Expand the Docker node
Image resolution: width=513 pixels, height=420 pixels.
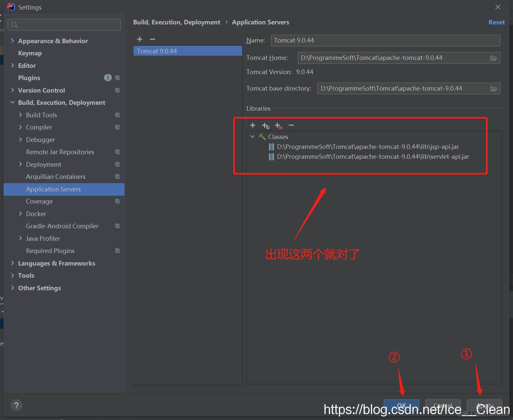coord(20,214)
